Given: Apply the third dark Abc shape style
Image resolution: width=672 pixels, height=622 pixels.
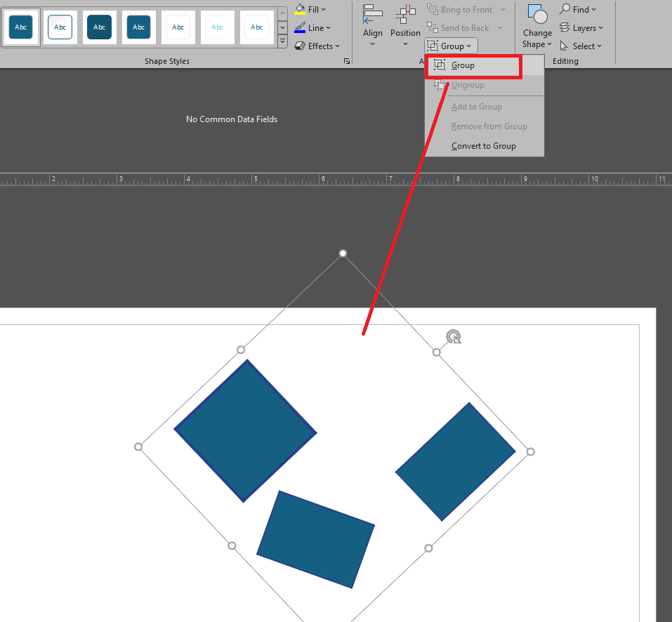Looking at the screenshot, I should (100, 27).
